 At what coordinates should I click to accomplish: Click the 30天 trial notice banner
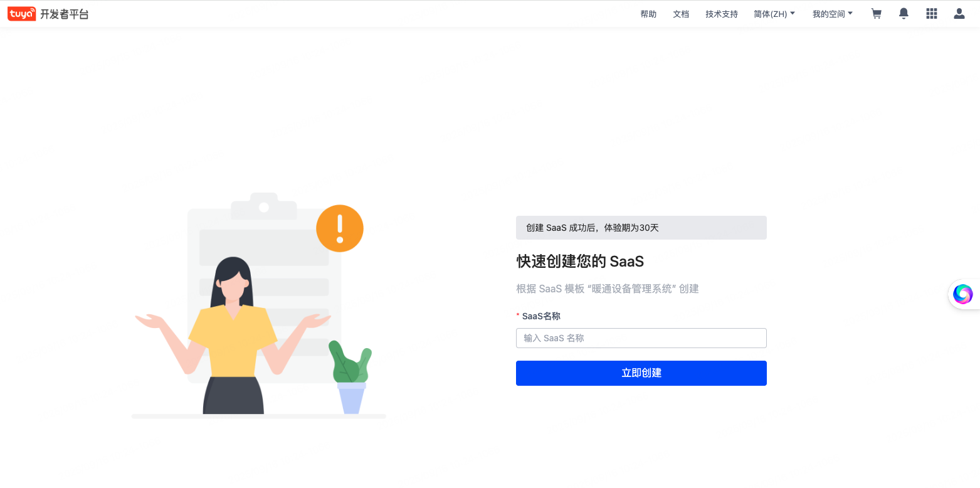(x=641, y=228)
